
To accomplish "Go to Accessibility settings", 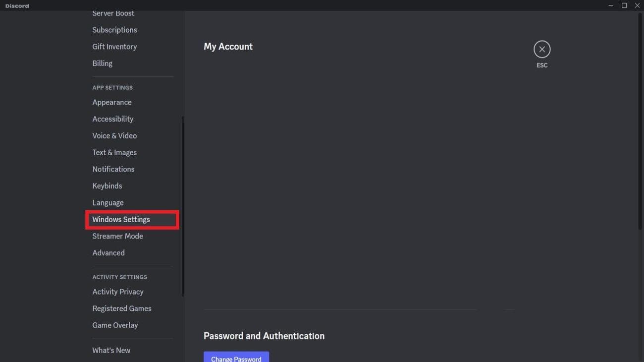I will (112, 119).
